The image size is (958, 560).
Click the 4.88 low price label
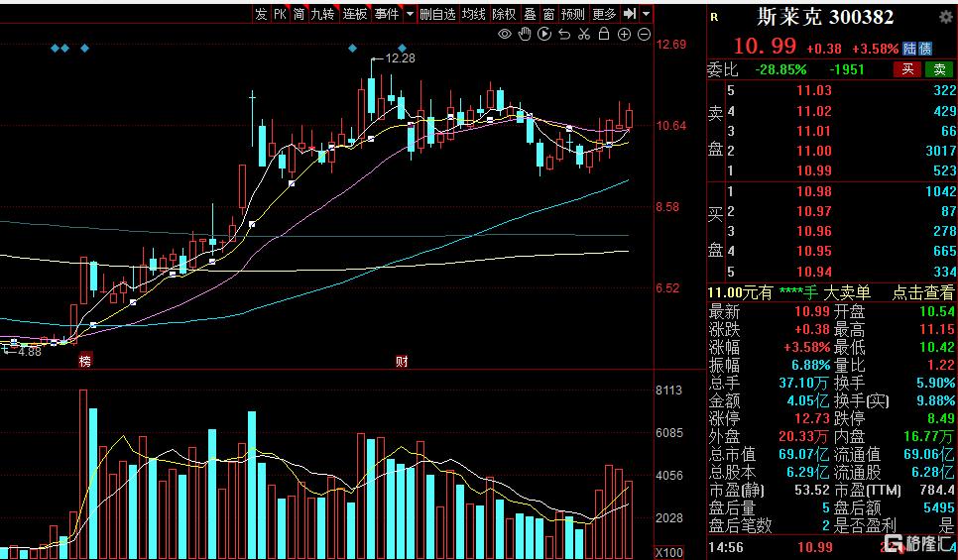30,351
